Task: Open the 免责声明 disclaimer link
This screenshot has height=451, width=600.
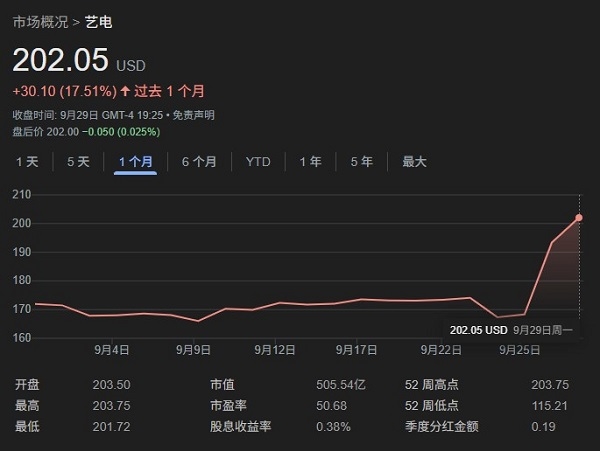Action: tap(192, 116)
